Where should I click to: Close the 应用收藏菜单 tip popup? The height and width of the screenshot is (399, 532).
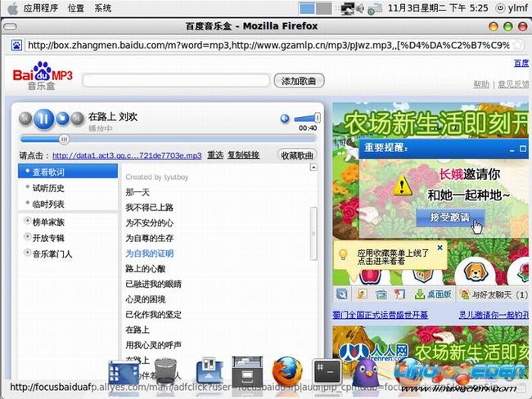[440, 248]
